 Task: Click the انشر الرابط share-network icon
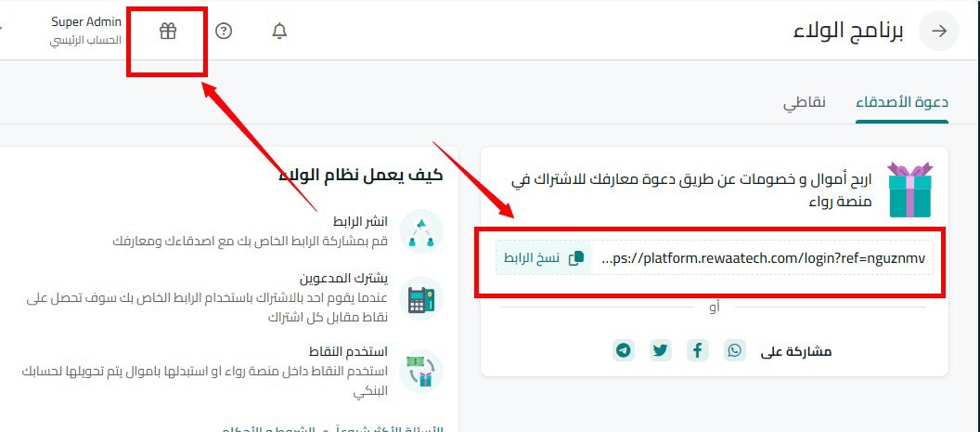pyautogui.click(x=420, y=231)
